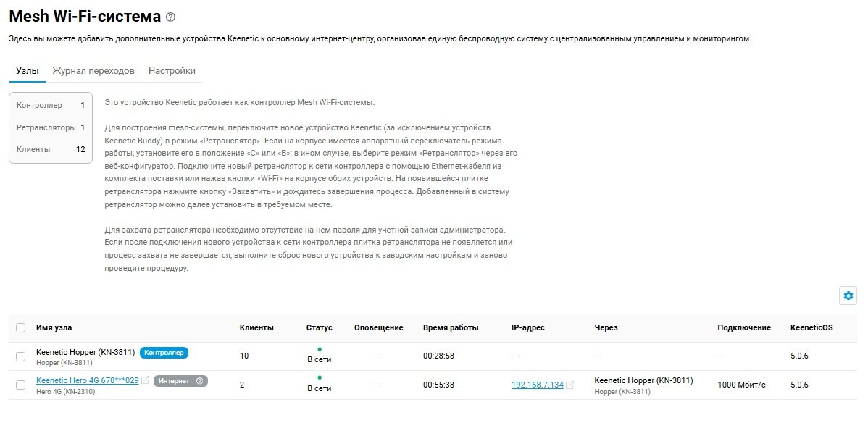
Task: Open the table column settings gear
Action: point(848,296)
